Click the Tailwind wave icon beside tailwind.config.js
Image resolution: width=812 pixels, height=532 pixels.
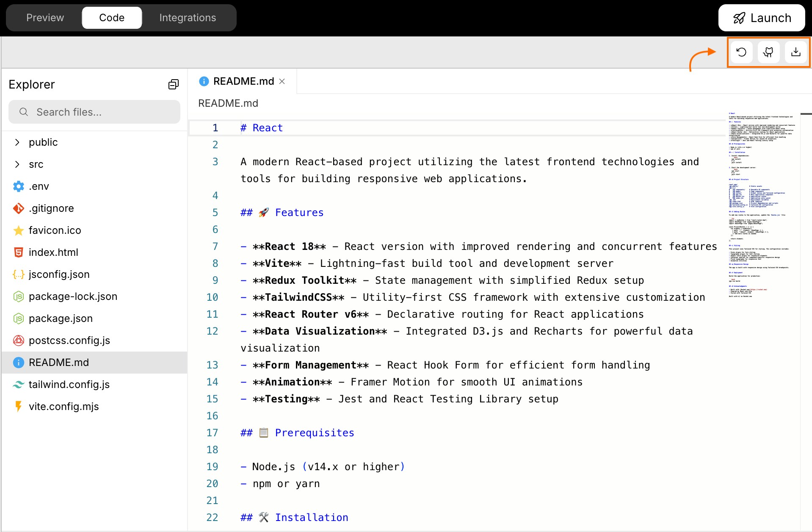coord(18,384)
